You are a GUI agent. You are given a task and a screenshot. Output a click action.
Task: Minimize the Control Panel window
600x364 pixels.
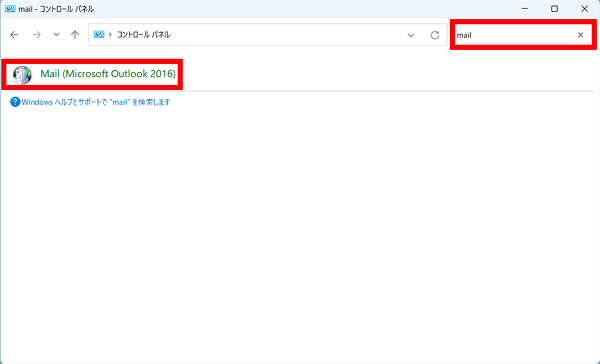525,9
